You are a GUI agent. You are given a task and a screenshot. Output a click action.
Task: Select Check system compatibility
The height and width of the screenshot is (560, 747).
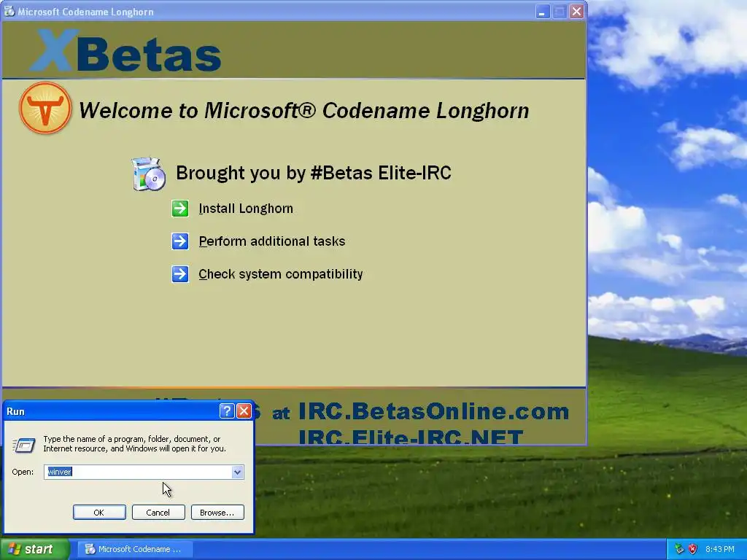click(x=281, y=274)
